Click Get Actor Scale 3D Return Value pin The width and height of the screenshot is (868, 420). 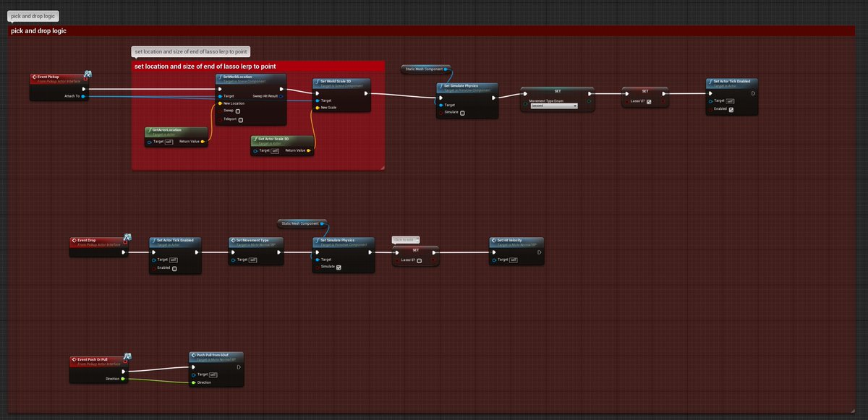[x=309, y=150]
